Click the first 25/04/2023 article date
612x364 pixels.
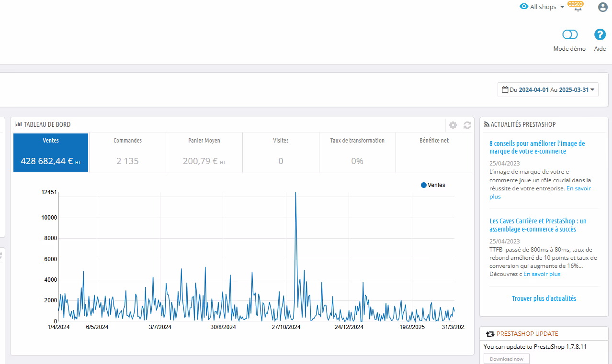point(505,164)
